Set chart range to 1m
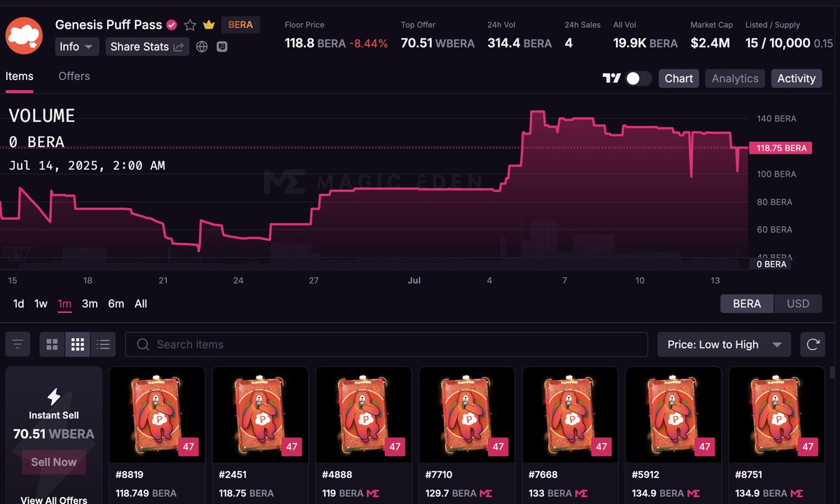840x504 pixels. (x=64, y=304)
